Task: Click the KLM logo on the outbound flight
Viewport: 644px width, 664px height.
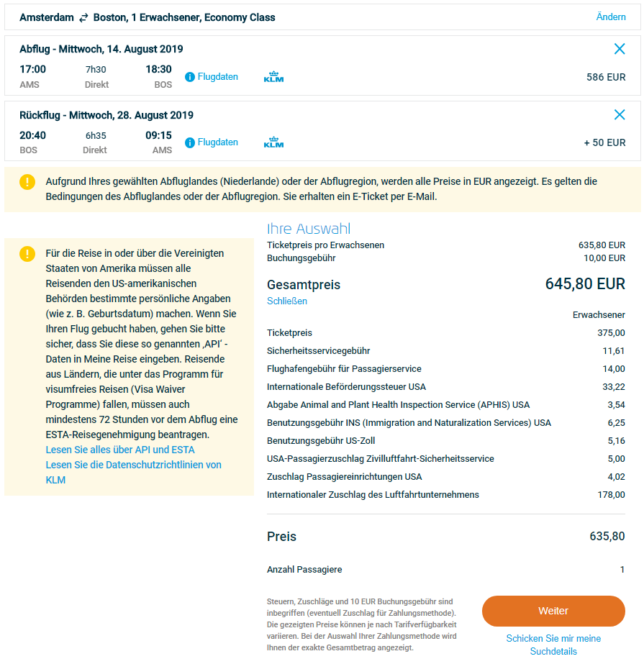Action: tap(272, 75)
